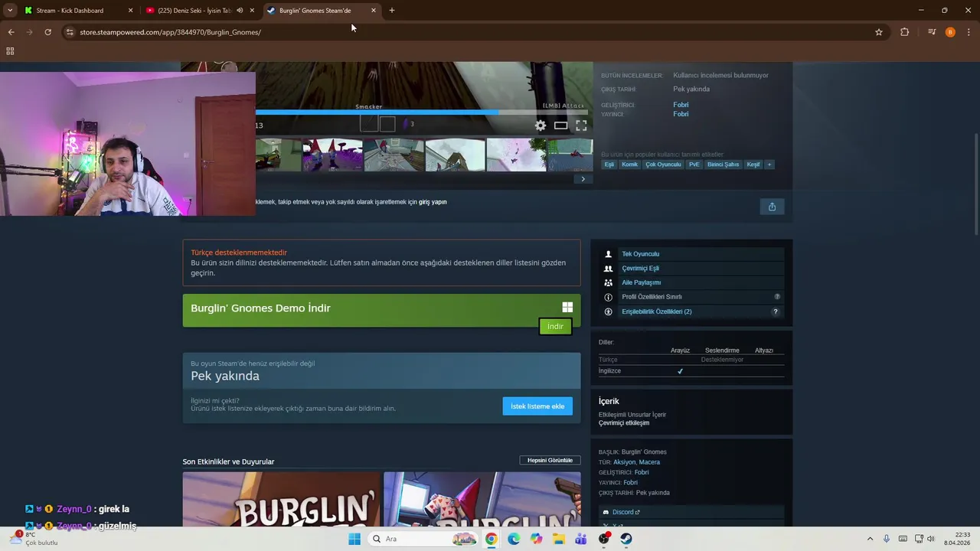This screenshot has width=980, height=551.
Task: Open Chrome from the taskbar
Action: pyautogui.click(x=491, y=539)
